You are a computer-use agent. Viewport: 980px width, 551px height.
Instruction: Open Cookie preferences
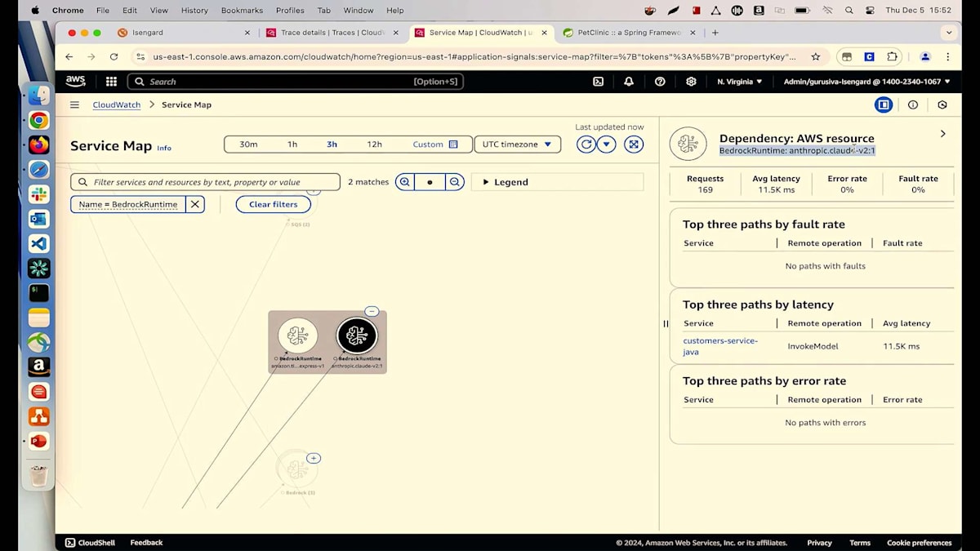tap(920, 542)
